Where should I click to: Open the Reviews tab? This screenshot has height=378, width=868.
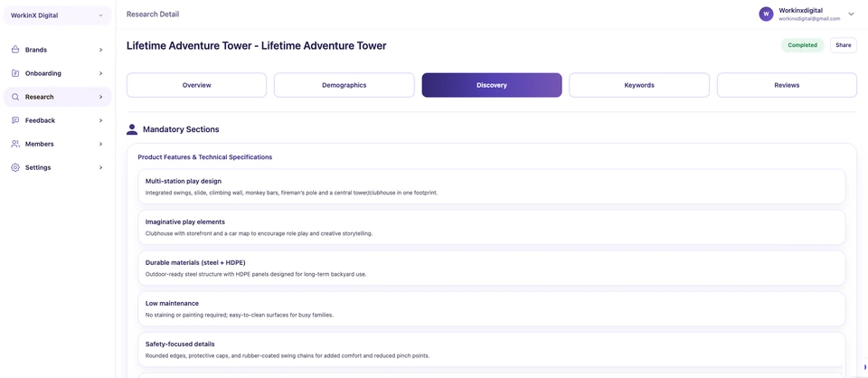(787, 85)
